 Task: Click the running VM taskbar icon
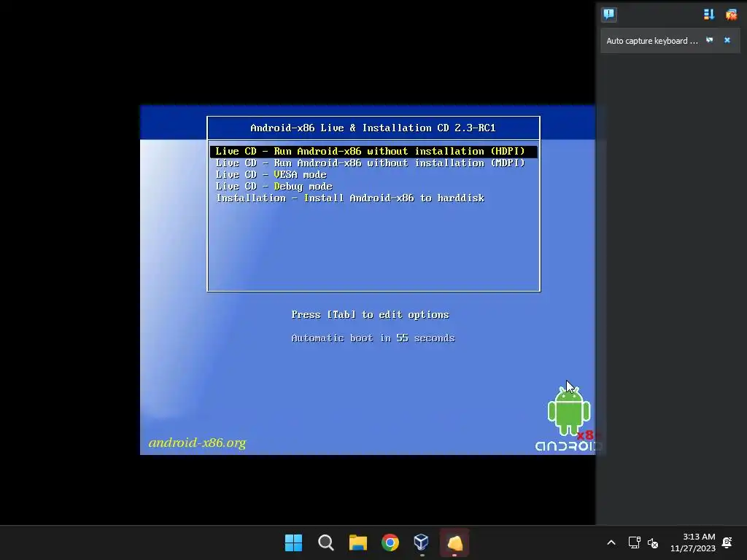454,542
